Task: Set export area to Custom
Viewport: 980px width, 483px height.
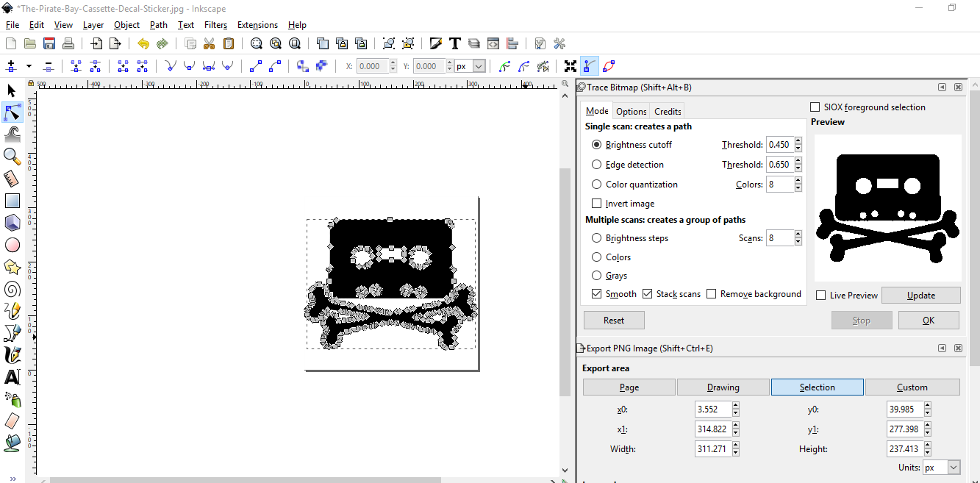Action: pos(912,387)
